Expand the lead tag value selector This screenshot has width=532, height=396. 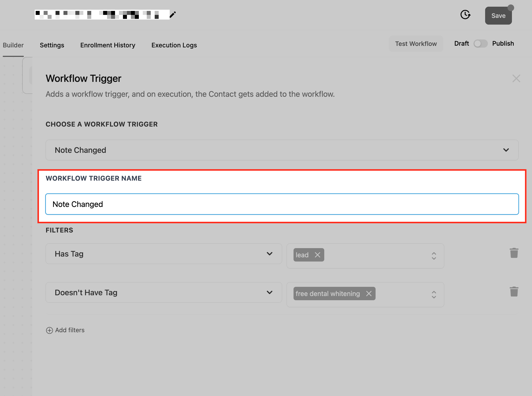click(x=434, y=256)
